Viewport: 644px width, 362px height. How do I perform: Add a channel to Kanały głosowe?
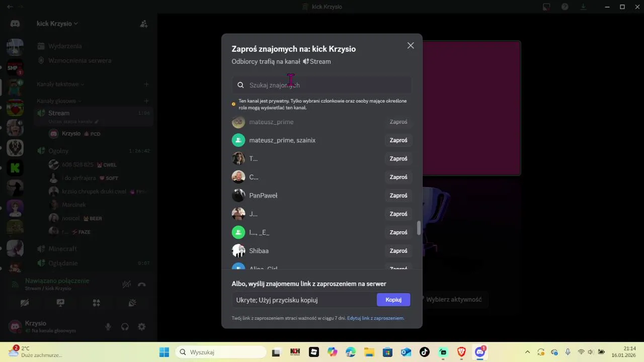click(146, 101)
